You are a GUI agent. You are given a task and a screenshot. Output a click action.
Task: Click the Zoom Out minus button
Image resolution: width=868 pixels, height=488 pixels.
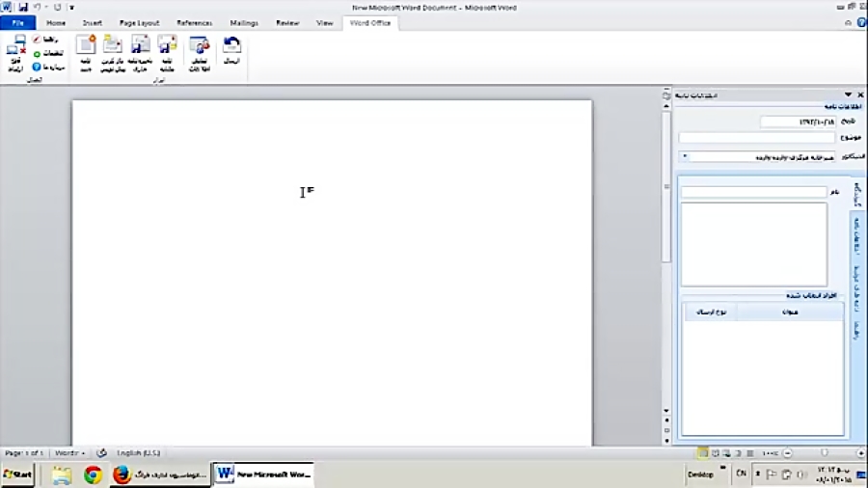pyautogui.click(x=787, y=453)
